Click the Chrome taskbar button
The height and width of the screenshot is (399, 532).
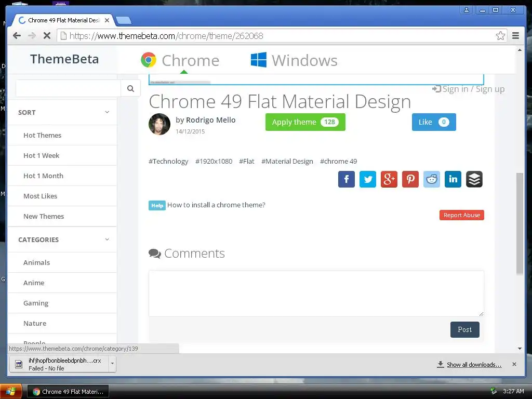tap(68, 392)
